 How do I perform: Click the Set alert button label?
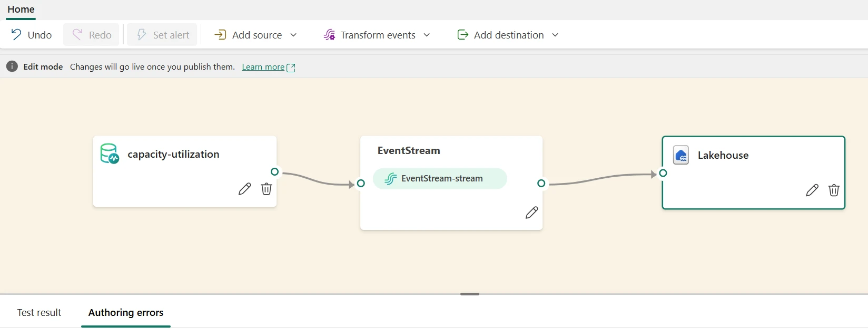[171, 35]
